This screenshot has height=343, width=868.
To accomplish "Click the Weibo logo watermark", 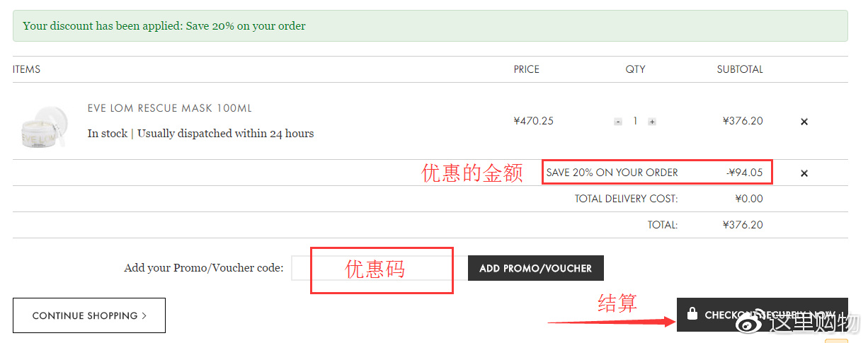I will coord(750,322).
